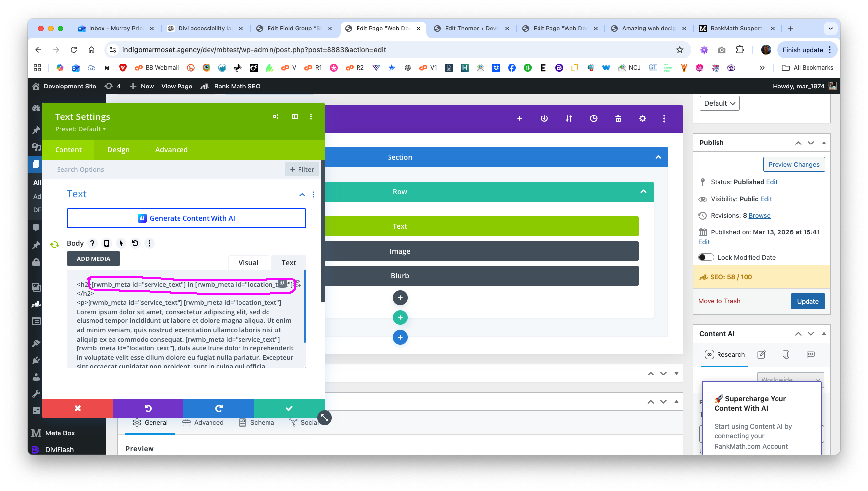868x491 pixels.
Task: Click the green checkmark save button
Action: (289, 408)
